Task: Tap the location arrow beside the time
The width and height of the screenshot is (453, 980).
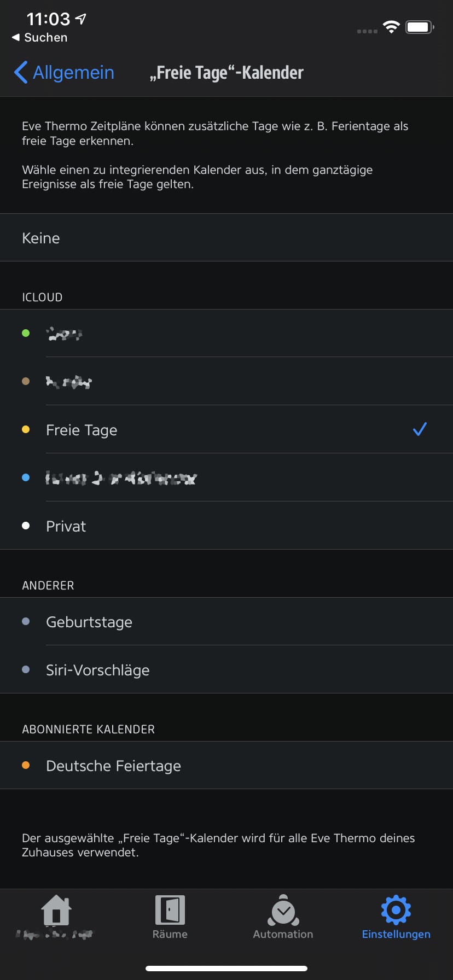Action: [81, 19]
